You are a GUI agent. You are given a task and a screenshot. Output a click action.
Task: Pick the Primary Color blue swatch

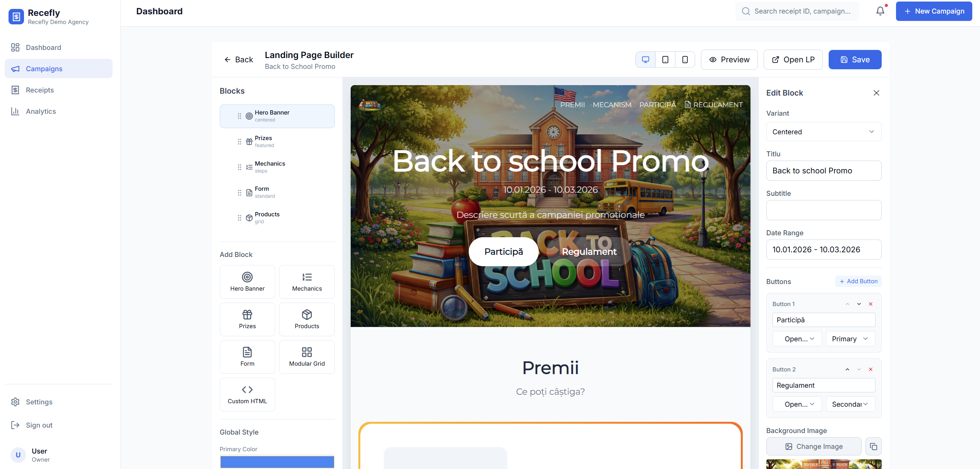pyautogui.click(x=277, y=462)
